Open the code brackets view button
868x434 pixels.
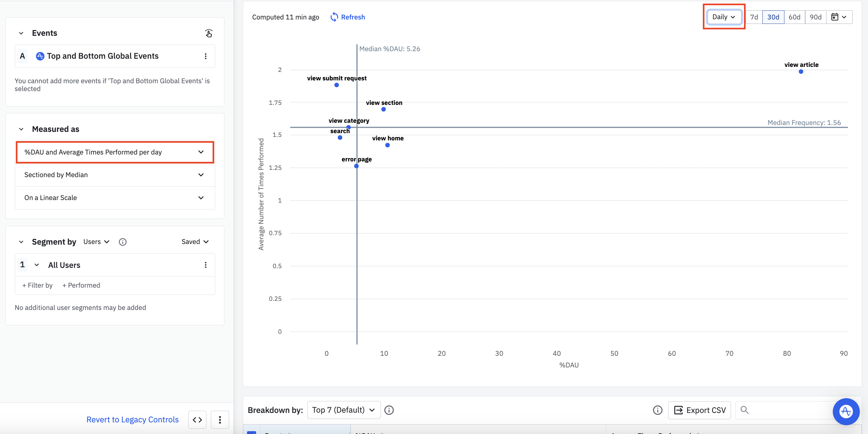point(197,420)
